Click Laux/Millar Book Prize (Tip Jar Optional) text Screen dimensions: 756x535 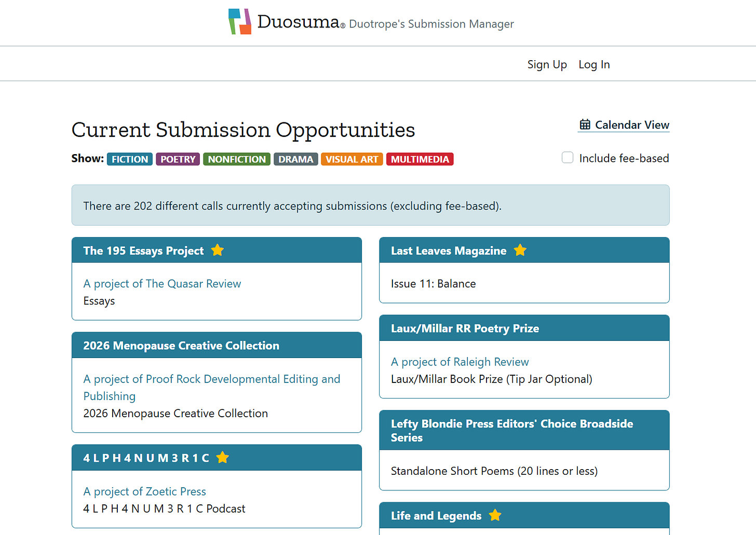[x=492, y=379]
